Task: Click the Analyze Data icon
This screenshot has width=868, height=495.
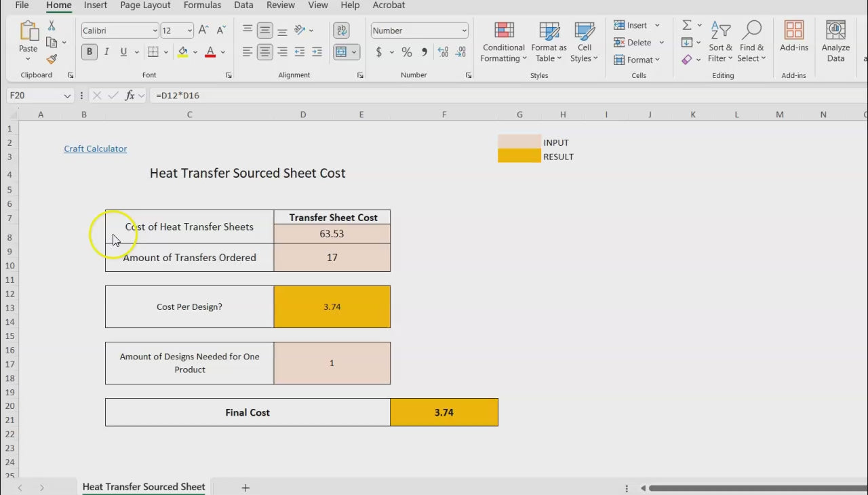Action: tap(835, 43)
